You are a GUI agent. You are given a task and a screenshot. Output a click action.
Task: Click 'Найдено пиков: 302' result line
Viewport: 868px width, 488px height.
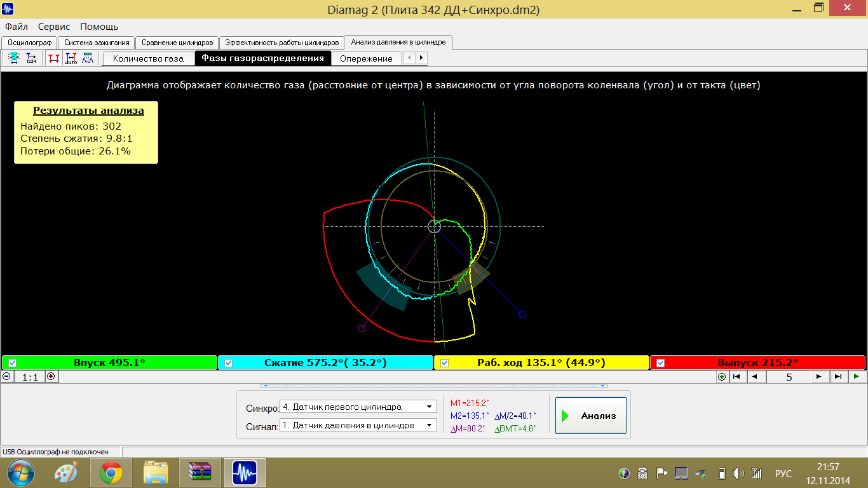[x=71, y=126]
